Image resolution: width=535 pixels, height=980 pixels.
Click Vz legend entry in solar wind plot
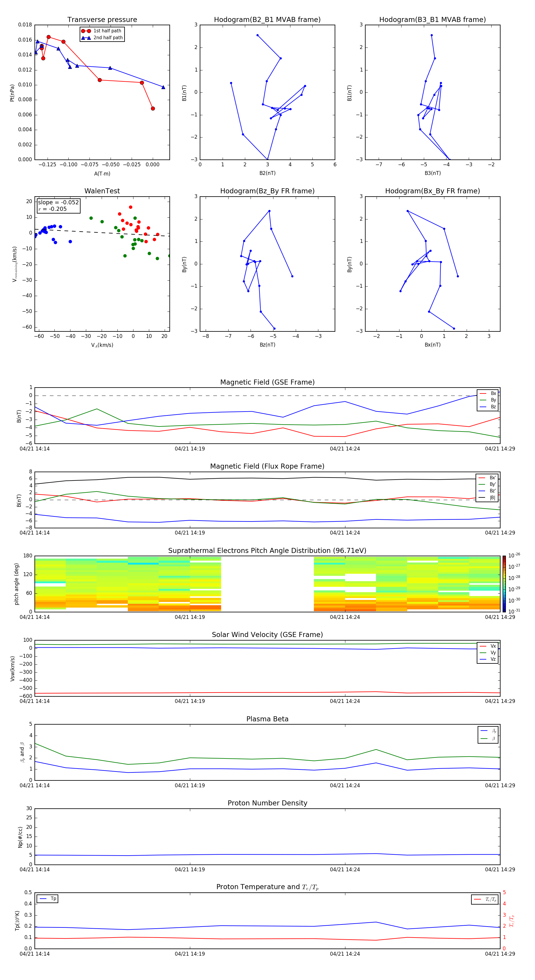pos(488,659)
